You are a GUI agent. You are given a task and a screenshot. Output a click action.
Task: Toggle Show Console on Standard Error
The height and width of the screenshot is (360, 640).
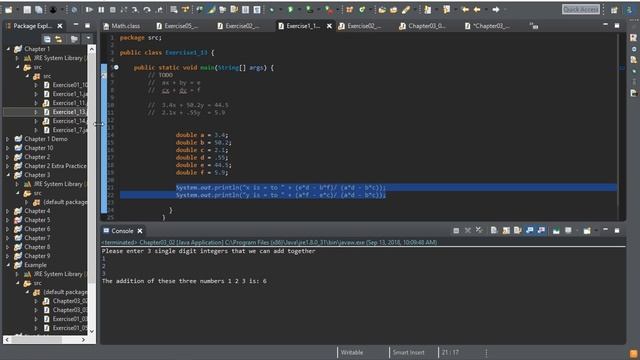[x=541, y=231]
